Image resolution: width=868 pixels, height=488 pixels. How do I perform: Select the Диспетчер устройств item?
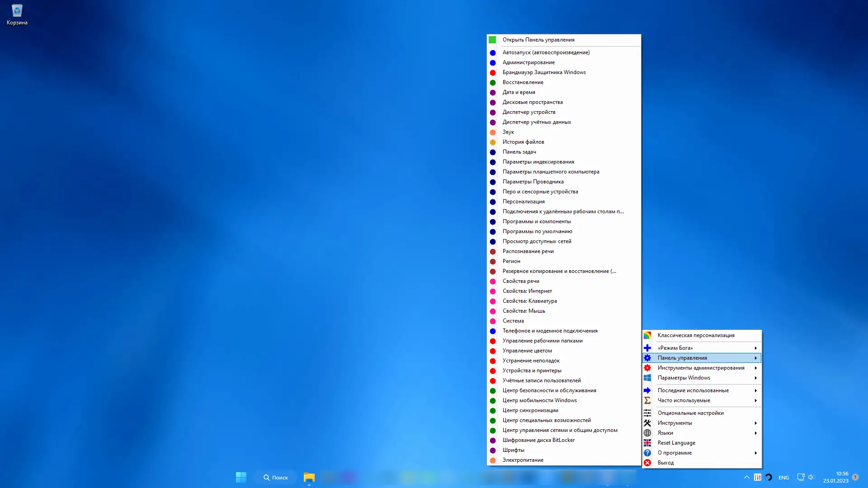528,112
